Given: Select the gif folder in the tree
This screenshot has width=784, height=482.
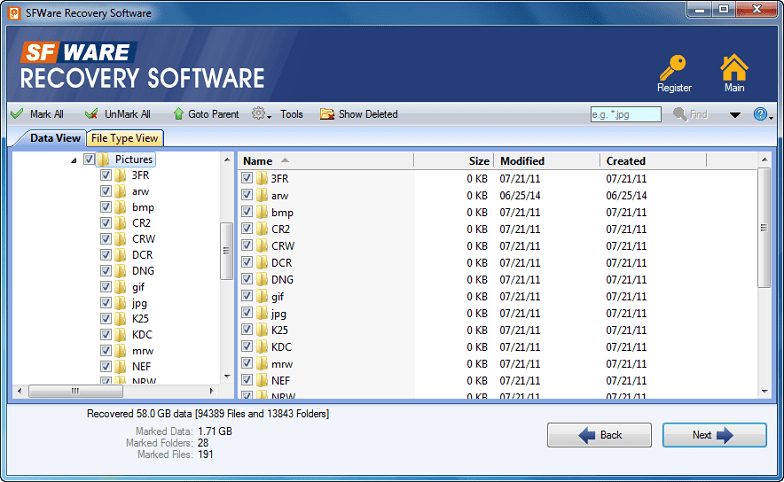Looking at the screenshot, I should 138,287.
